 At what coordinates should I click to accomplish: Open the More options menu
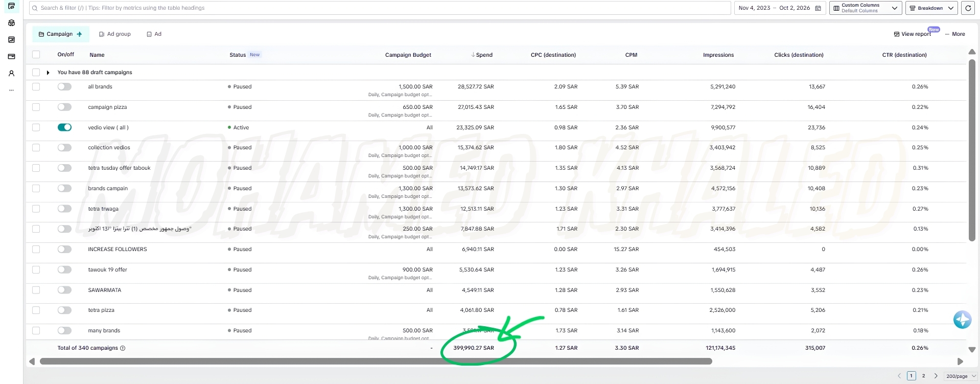click(x=955, y=34)
